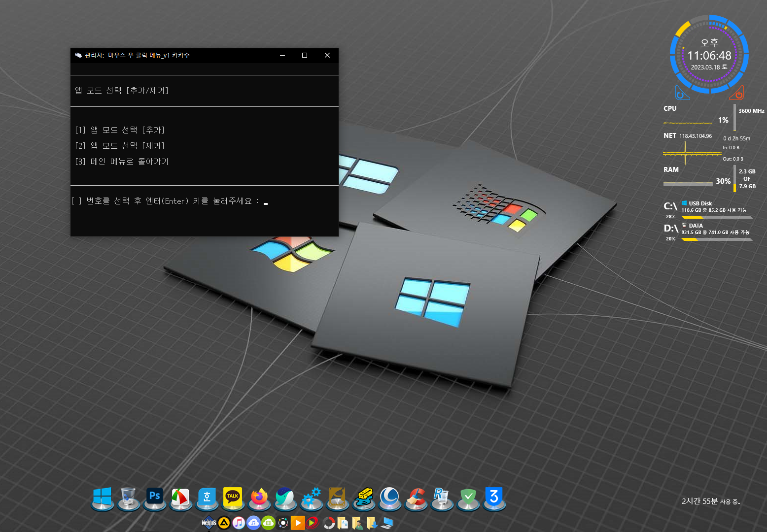
Task: Open the blue cloud music icon
Action: 253,523
